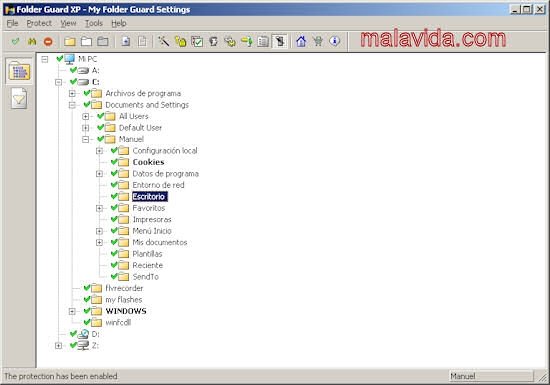Collapse the C: drive node
550x385 pixels.
pyautogui.click(x=59, y=82)
